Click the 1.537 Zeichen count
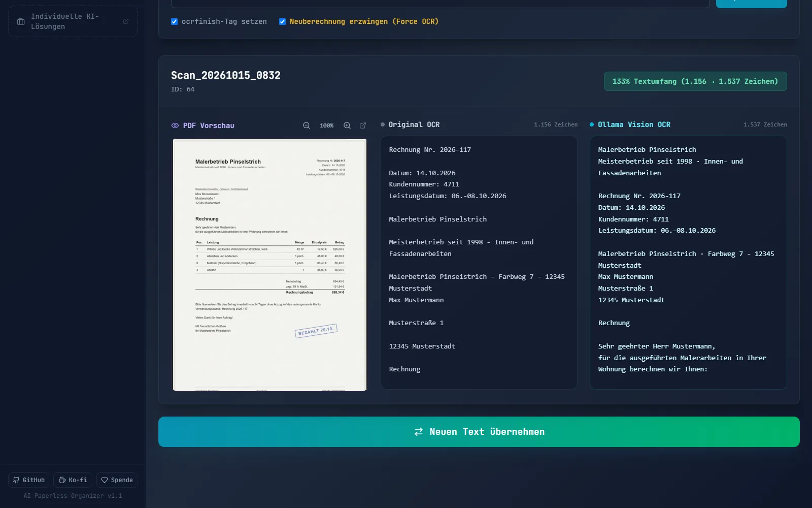The width and height of the screenshot is (812, 508). click(765, 124)
